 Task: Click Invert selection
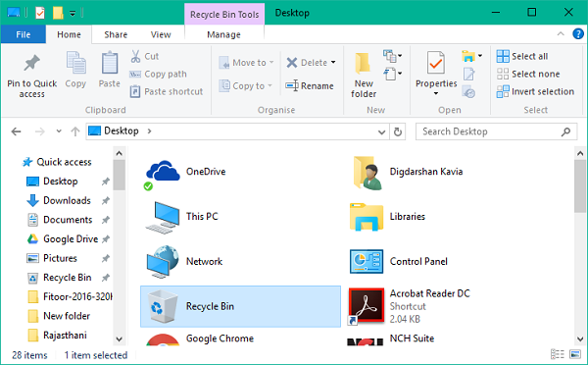point(535,91)
